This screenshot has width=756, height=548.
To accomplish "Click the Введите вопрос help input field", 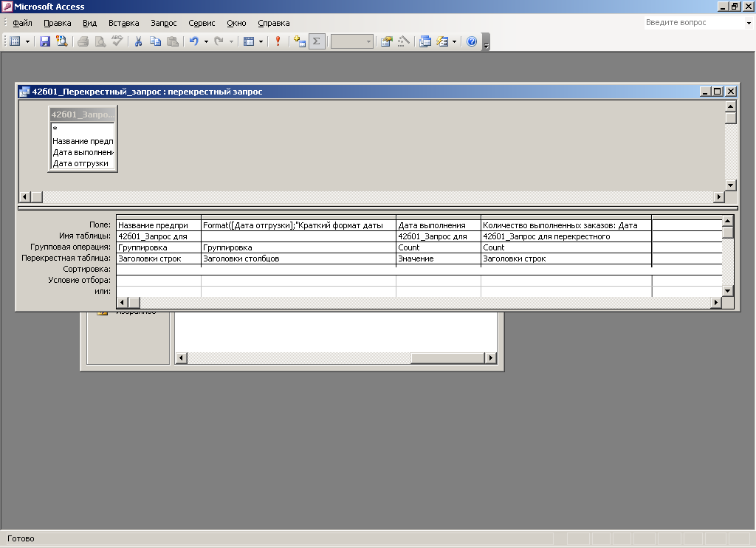I will [x=694, y=23].
